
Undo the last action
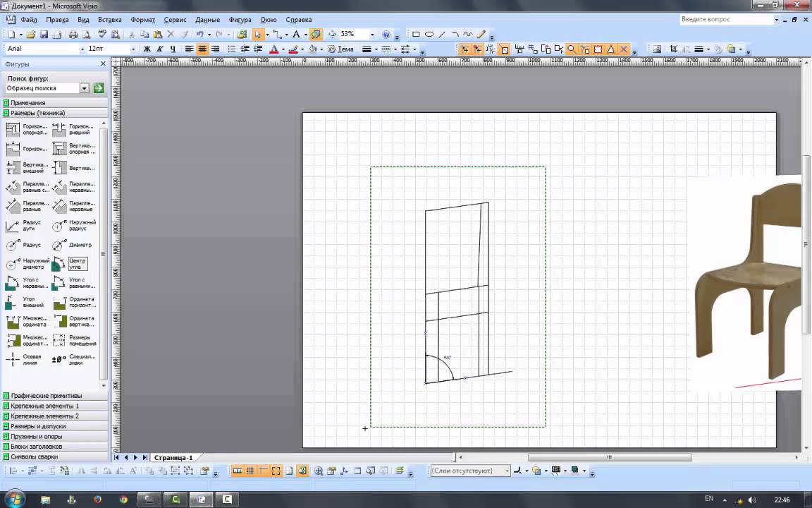pos(199,34)
